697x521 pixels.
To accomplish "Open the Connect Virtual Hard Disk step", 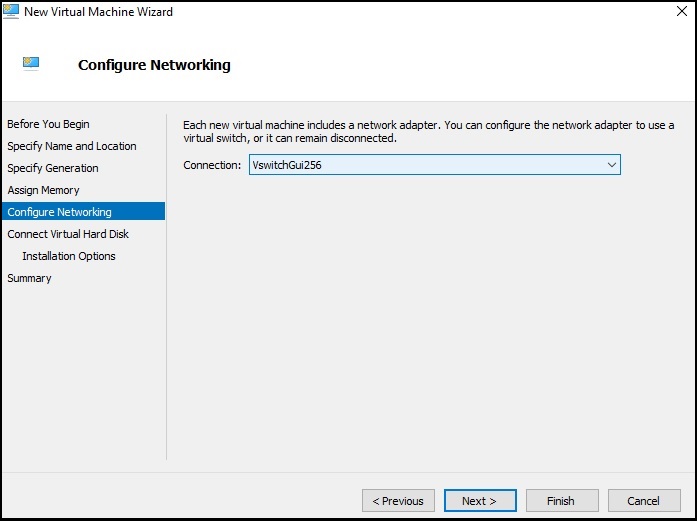I will pos(68,234).
